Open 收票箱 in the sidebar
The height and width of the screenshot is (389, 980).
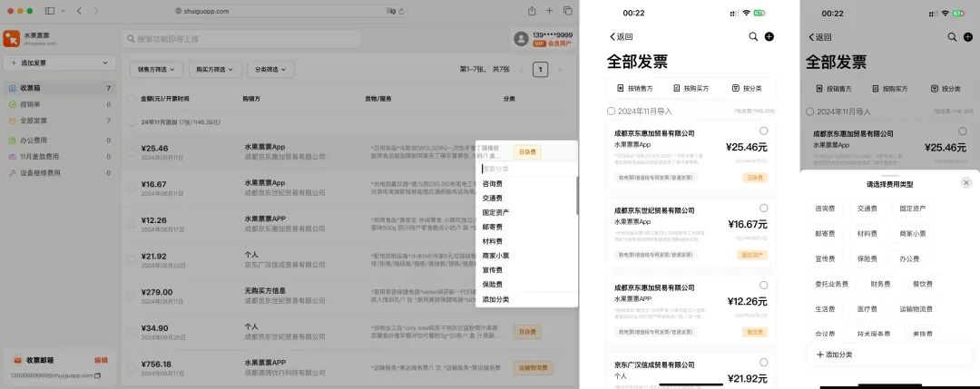point(59,88)
